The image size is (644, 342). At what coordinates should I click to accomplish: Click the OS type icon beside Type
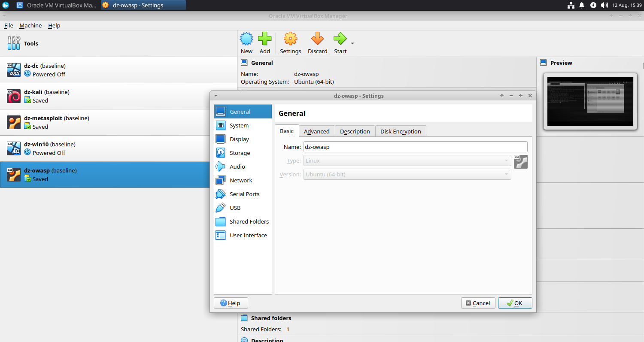pyautogui.click(x=520, y=162)
